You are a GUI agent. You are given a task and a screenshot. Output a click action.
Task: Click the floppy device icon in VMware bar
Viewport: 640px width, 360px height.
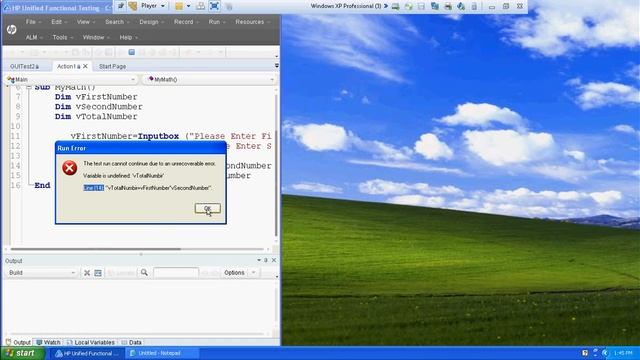pos(422,6)
